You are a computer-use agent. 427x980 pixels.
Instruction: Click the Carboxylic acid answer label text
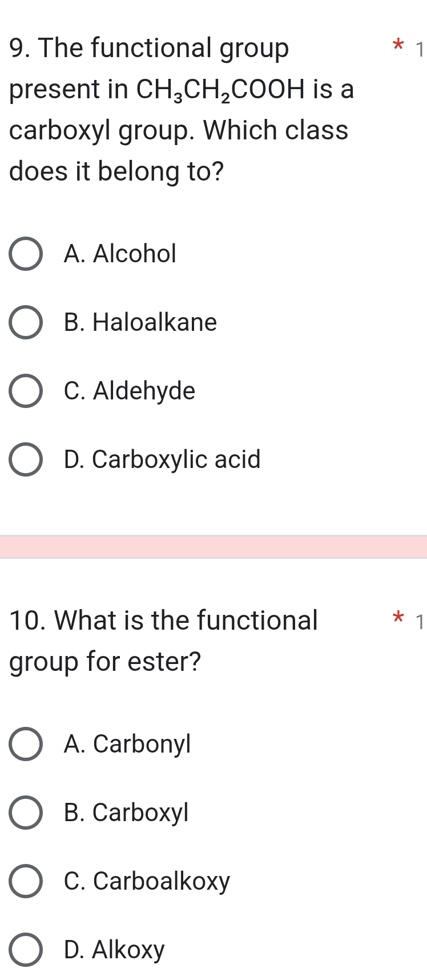162,459
